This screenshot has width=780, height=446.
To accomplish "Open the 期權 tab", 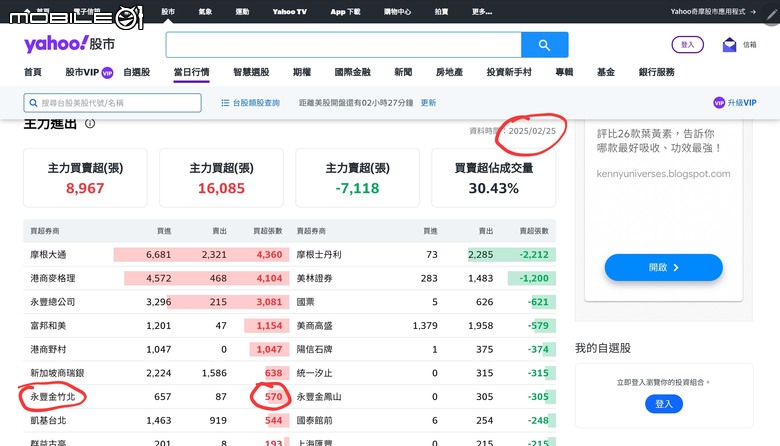I will tap(302, 72).
